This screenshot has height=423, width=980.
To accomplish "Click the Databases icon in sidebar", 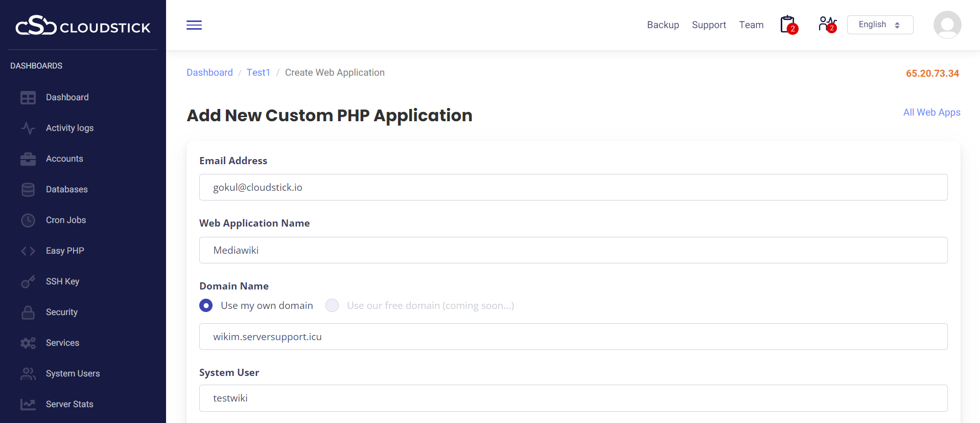I will (x=28, y=190).
